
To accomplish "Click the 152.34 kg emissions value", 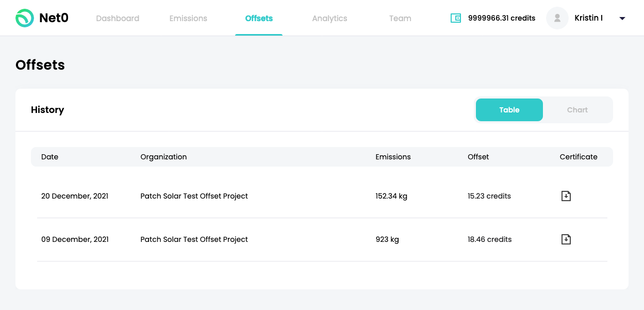I will [391, 196].
